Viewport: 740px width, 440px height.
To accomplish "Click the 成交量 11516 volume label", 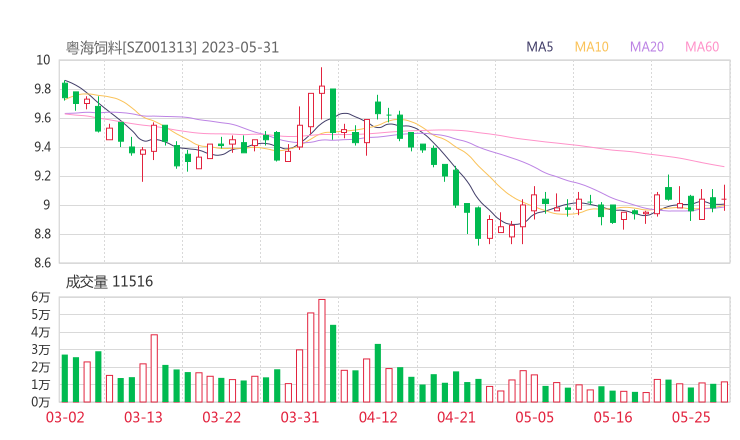I will (x=109, y=282).
